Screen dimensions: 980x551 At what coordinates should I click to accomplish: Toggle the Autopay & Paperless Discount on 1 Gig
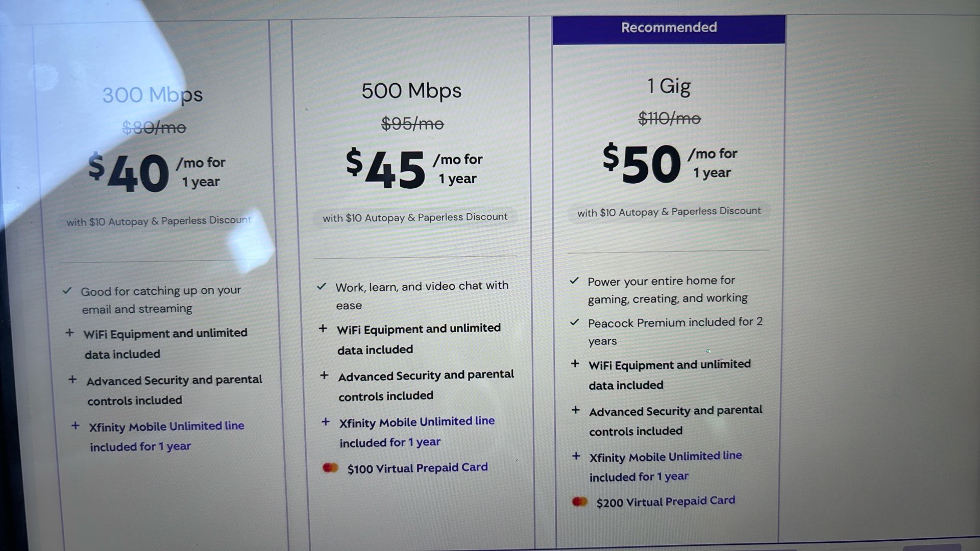coord(668,211)
